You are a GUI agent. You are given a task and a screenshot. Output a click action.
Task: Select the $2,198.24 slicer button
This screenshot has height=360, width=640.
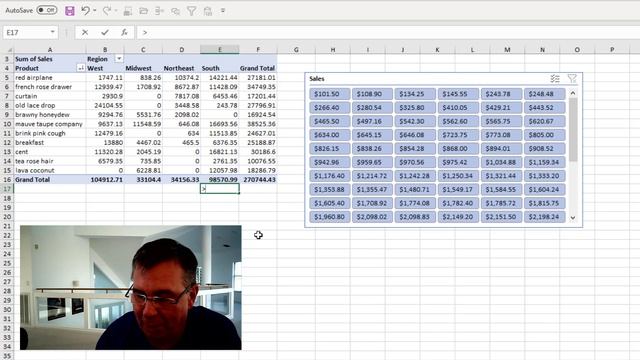click(x=544, y=217)
